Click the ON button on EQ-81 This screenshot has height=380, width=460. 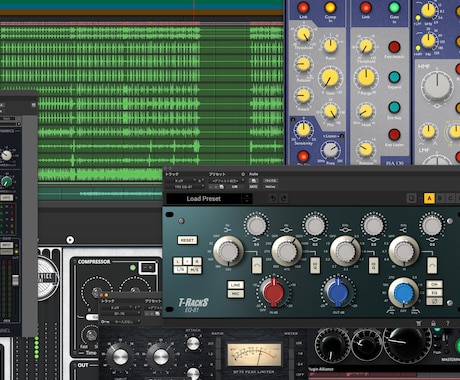pyautogui.click(x=434, y=284)
